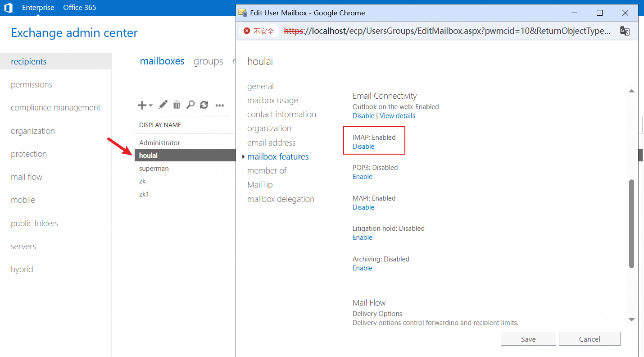Enable Litigation hold
The image size is (644, 357).
point(363,238)
